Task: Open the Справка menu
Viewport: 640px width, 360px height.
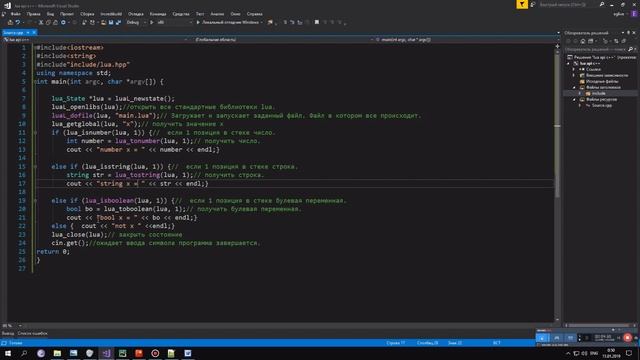Action: [255, 14]
